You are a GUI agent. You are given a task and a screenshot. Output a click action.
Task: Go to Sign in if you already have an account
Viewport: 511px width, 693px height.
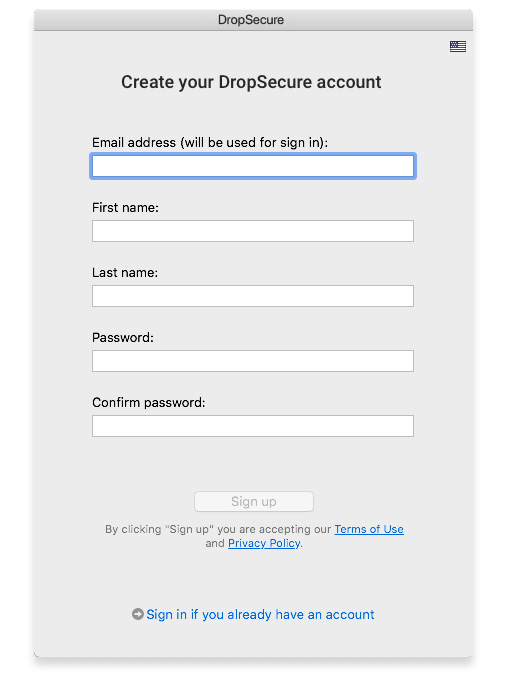(260, 614)
